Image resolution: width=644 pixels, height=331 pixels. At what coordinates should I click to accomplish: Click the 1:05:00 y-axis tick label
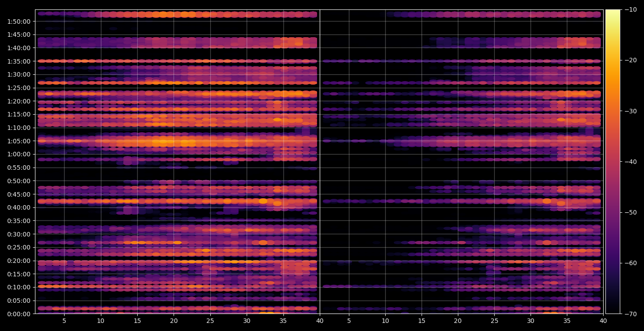click(19, 141)
